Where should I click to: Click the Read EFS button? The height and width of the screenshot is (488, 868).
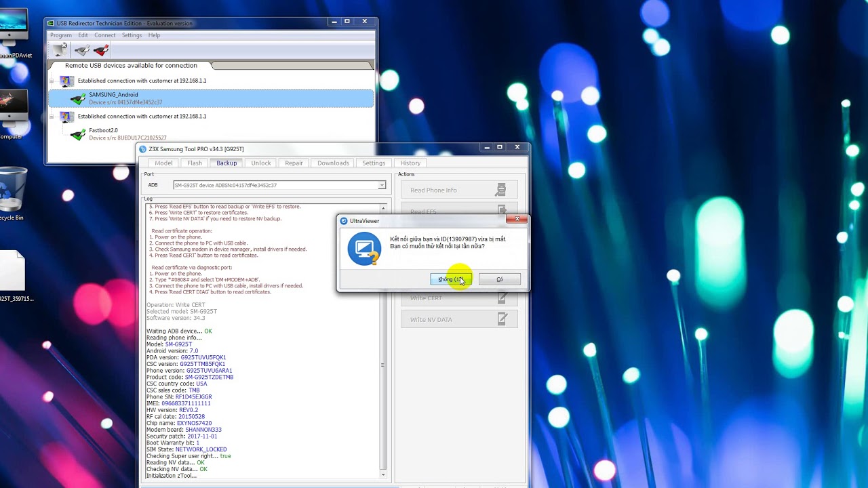click(x=459, y=210)
